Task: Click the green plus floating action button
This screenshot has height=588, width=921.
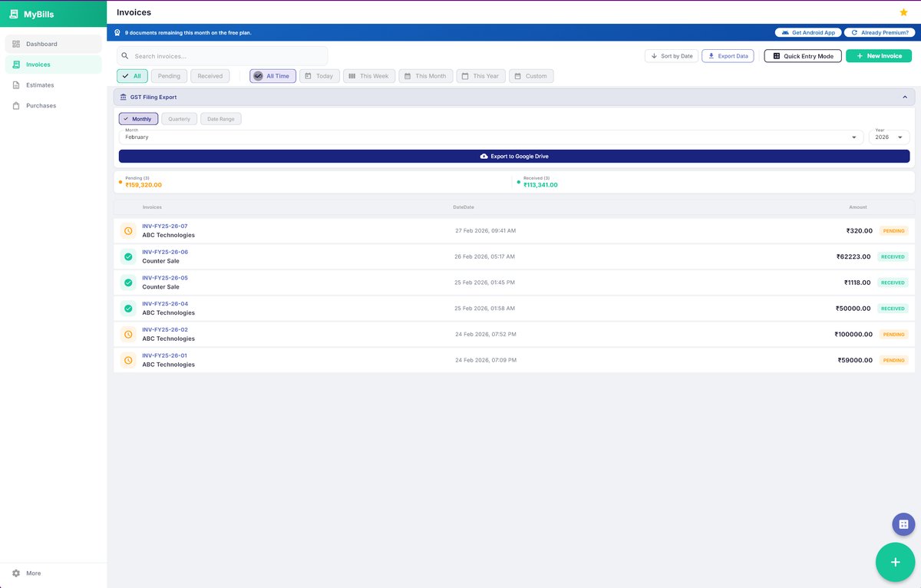Action: pyautogui.click(x=895, y=562)
